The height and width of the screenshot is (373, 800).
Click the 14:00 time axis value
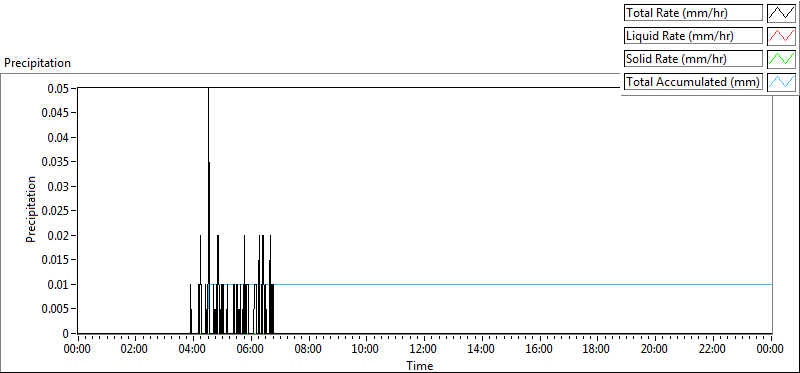click(481, 349)
